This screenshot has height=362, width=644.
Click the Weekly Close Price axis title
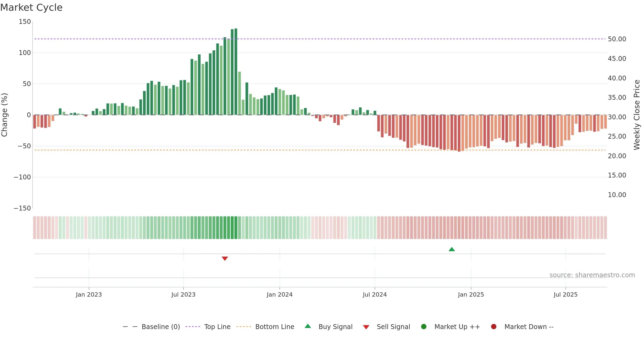click(637, 115)
